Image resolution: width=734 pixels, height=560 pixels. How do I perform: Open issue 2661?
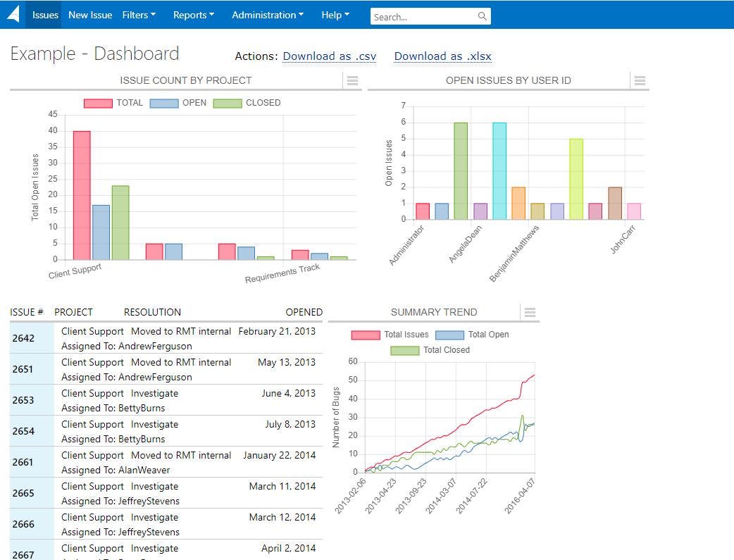tap(23, 462)
